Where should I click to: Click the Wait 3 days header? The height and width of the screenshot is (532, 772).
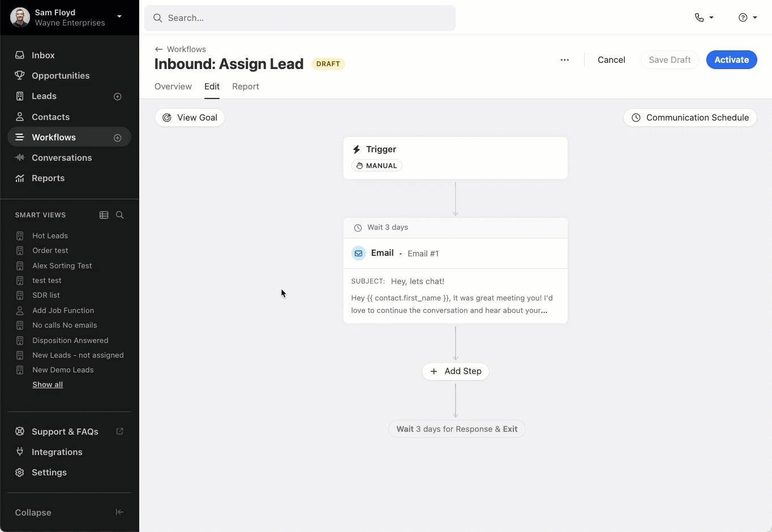tap(455, 228)
